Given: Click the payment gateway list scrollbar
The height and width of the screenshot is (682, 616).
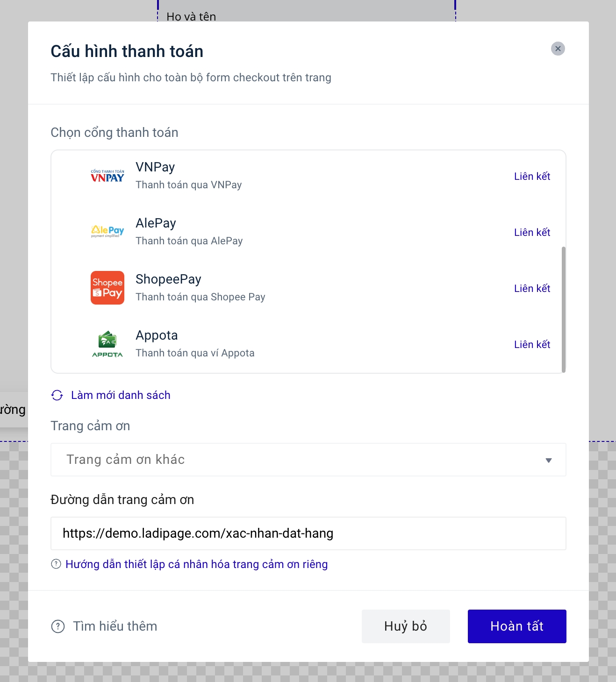Looking at the screenshot, I should pyautogui.click(x=564, y=309).
